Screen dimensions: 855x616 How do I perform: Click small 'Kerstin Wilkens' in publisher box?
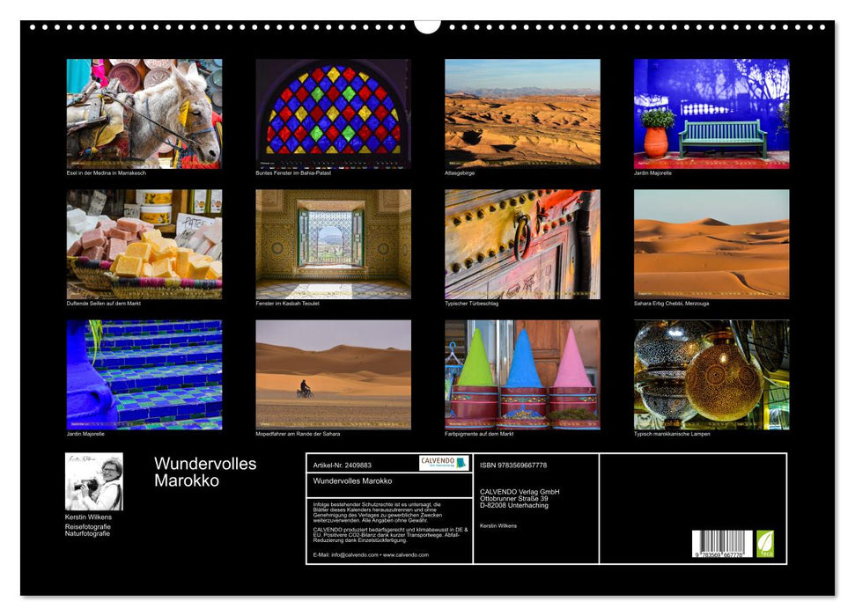pos(498,526)
